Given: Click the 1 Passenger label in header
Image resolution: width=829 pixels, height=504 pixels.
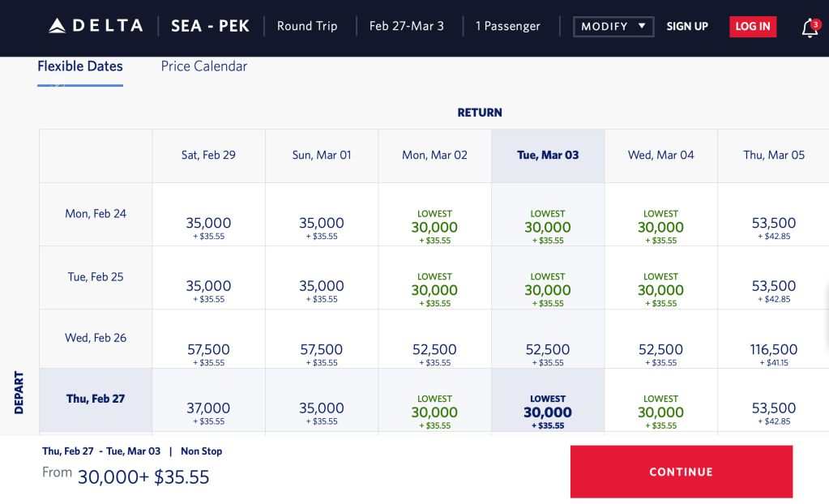Looking at the screenshot, I should tap(508, 26).
